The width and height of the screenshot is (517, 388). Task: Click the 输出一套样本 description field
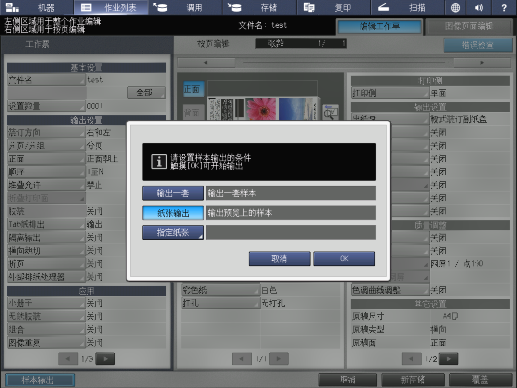291,193
